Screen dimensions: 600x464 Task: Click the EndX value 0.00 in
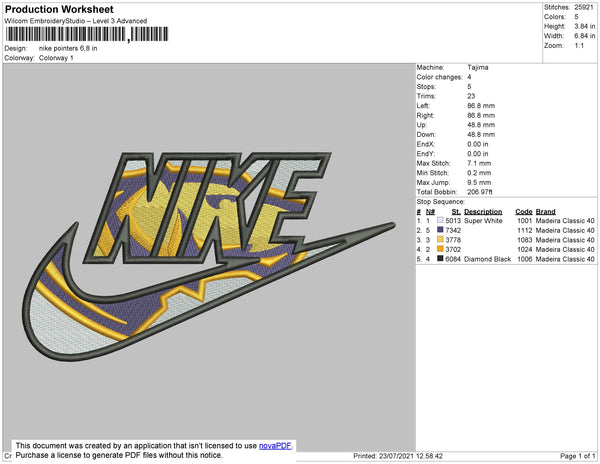click(x=478, y=144)
